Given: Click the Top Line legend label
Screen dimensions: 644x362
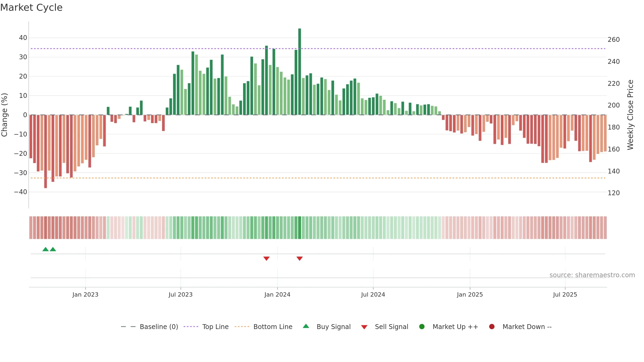Looking at the screenshot, I should [215, 327].
